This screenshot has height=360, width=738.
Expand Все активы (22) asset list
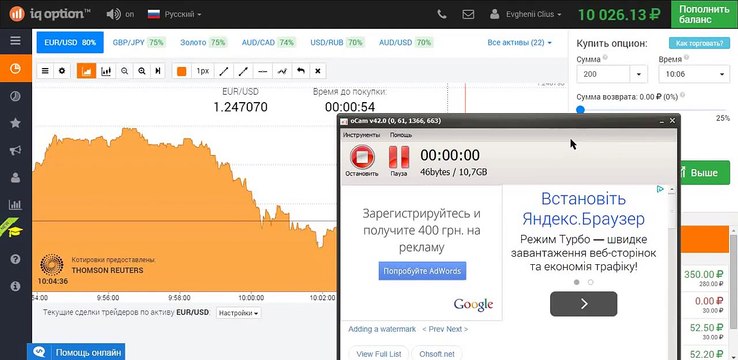(520, 42)
